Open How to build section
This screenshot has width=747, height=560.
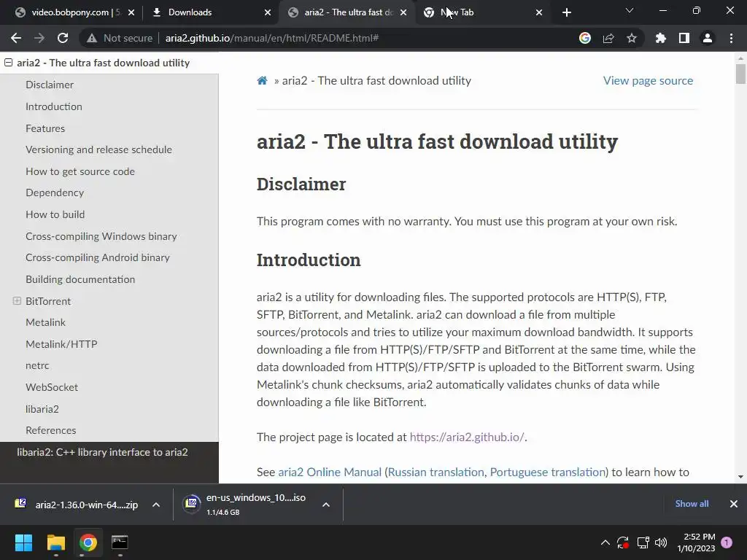(55, 214)
